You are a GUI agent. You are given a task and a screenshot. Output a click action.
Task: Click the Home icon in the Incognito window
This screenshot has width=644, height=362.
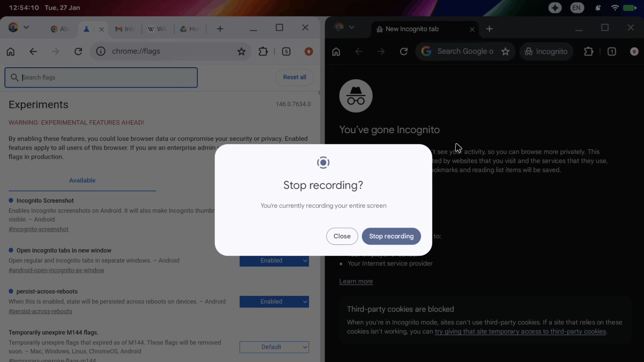(x=336, y=51)
